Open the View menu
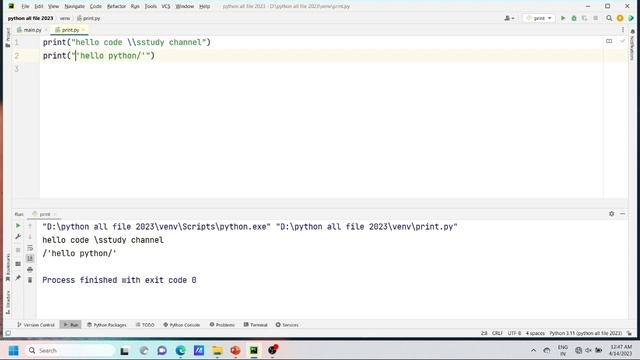Viewport: 640px width, 360px height. point(53,7)
